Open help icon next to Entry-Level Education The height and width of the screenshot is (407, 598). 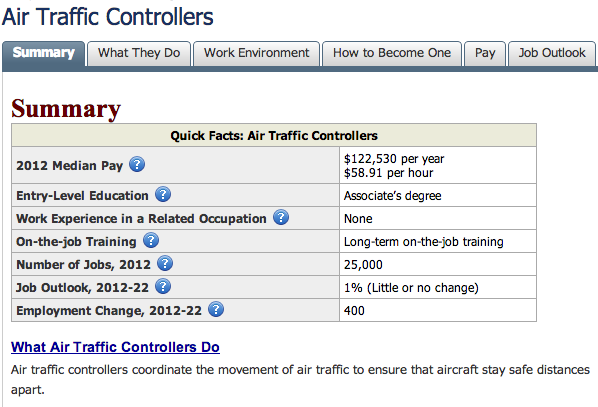[163, 195]
